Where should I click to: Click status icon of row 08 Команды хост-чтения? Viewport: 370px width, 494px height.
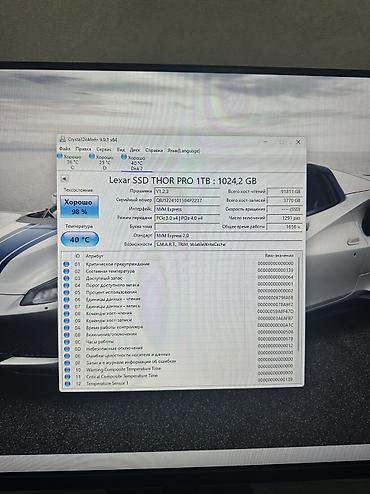tap(66, 314)
